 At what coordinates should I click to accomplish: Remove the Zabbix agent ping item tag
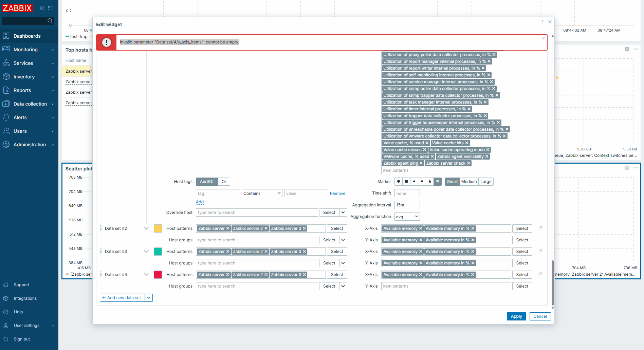point(421,163)
